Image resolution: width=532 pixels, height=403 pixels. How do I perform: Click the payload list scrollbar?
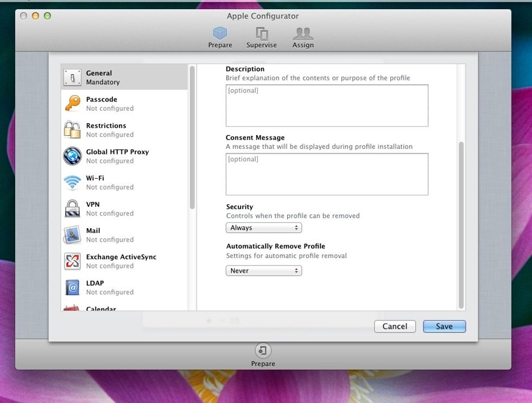[192, 137]
